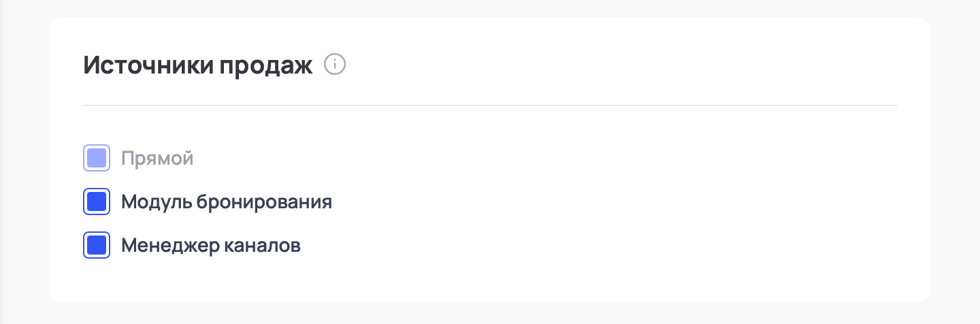Click the disabled Прямой checkbox
This screenshot has width=980, height=324.
click(97, 159)
